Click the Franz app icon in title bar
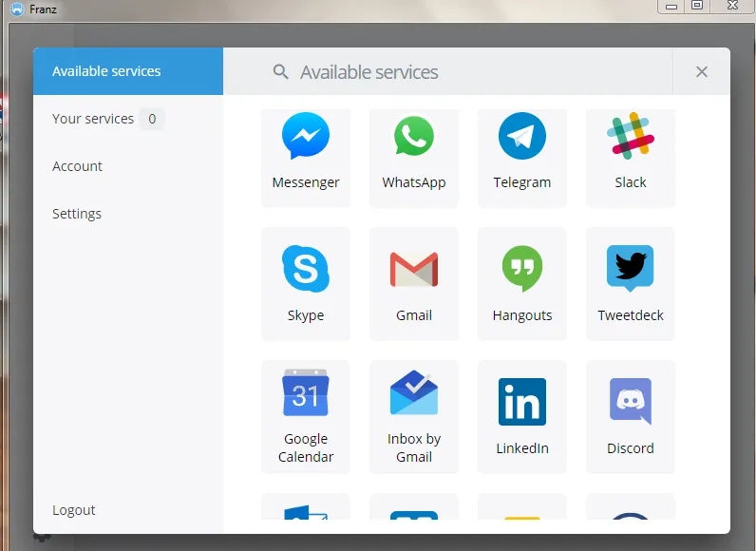This screenshot has width=756, height=551. tap(17, 9)
